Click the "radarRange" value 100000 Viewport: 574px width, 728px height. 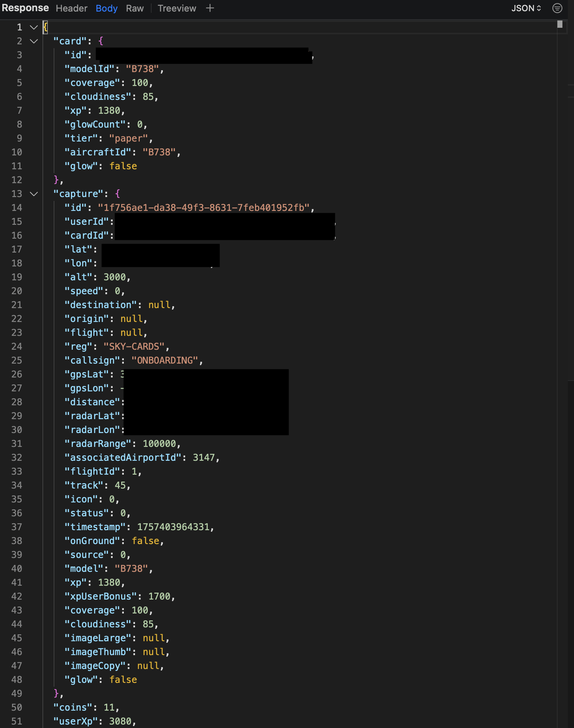(159, 444)
